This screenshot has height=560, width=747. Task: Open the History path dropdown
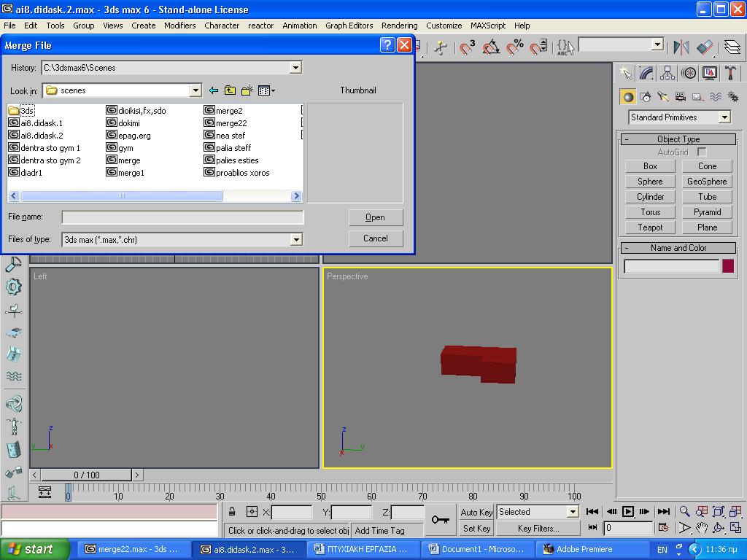pyautogui.click(x=295, y=68)
